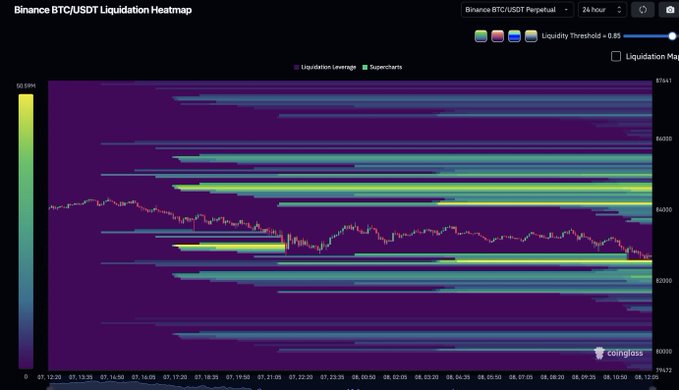Click the up-down arrows beside 24 hour
This screenshot has height=390, width=679.
pyautogui.click(x=619, y=10)
